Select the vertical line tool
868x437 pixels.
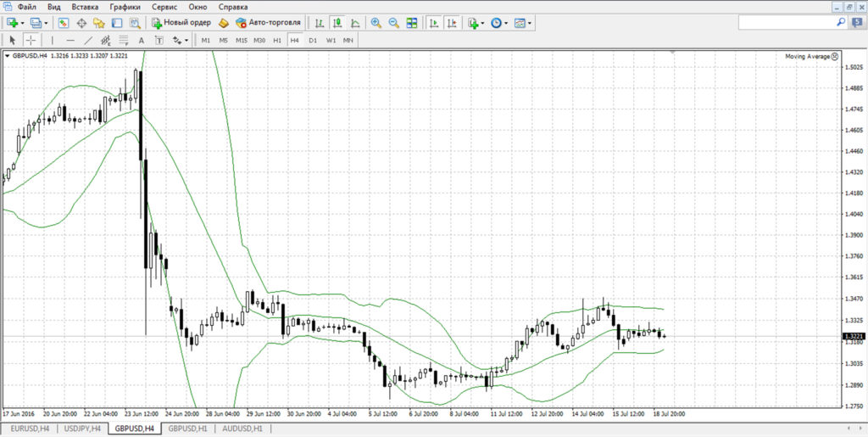[52, 40]
